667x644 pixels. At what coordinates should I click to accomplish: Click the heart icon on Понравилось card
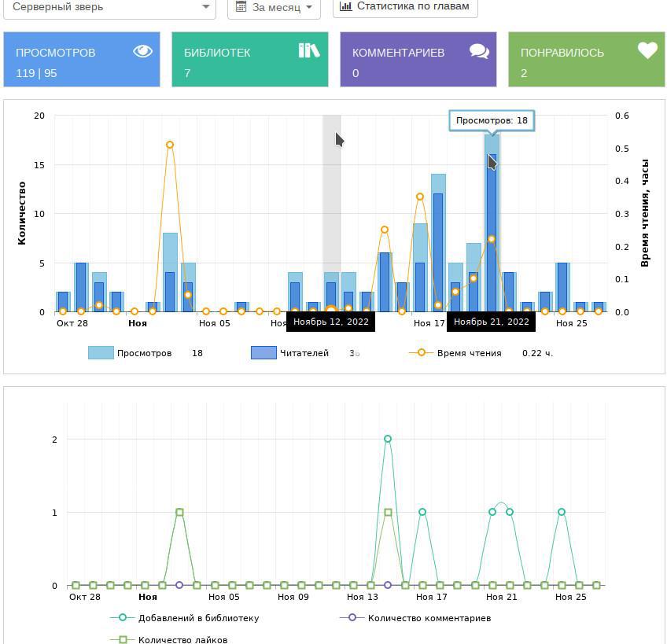click(x=647, y=50)
